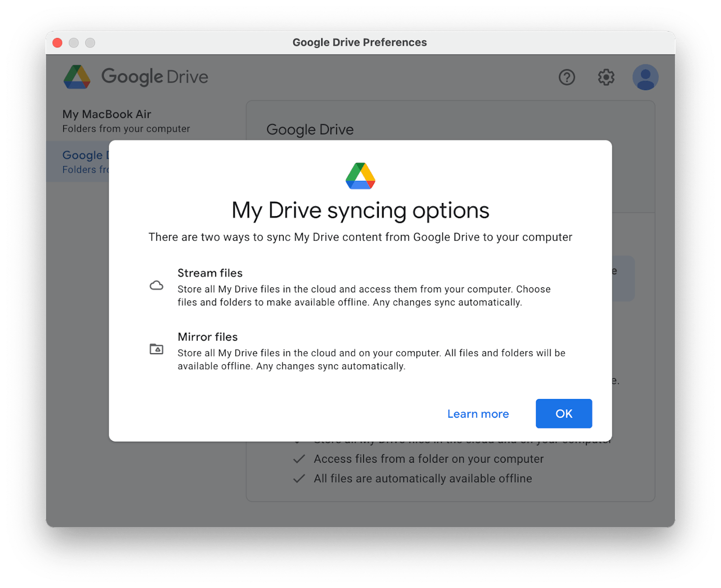Click the user profile avatar

(x=645, y=77)
